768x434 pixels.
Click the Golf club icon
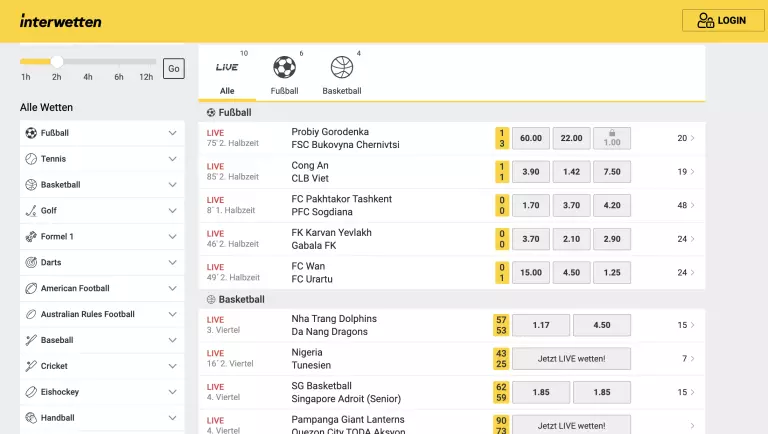(x=31, y=211)
